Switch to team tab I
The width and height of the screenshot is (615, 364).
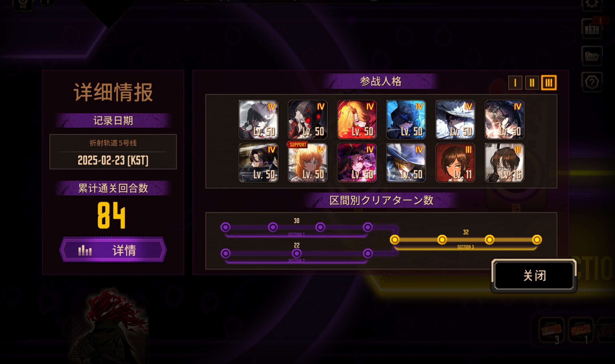coord(515,83)
